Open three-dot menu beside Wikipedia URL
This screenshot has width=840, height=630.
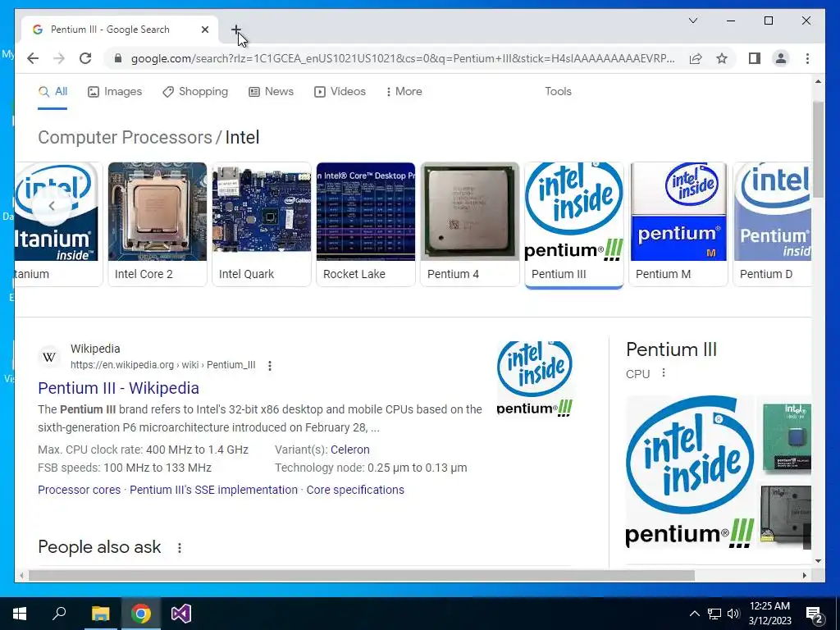(x=269, y=365)
